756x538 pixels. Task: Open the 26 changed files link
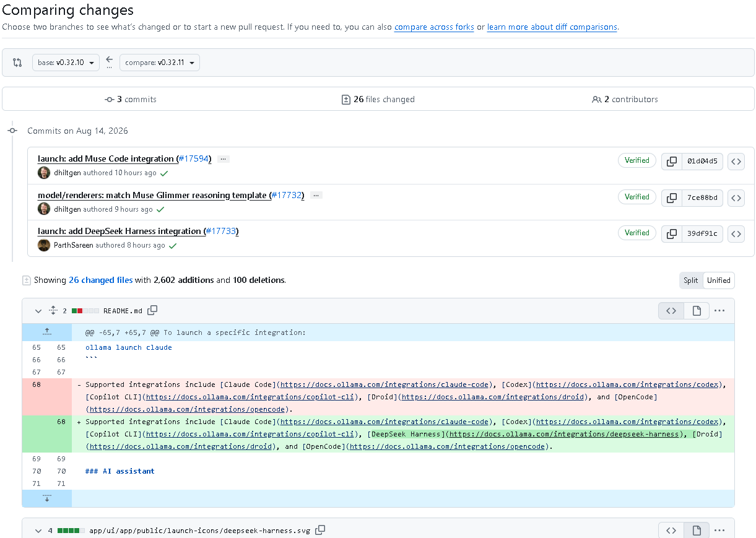click(100, 280)
